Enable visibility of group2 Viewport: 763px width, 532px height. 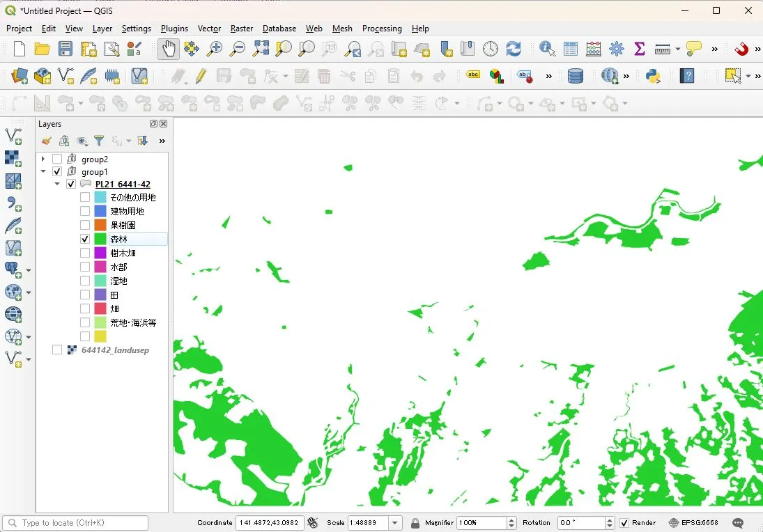click(57, 159)
